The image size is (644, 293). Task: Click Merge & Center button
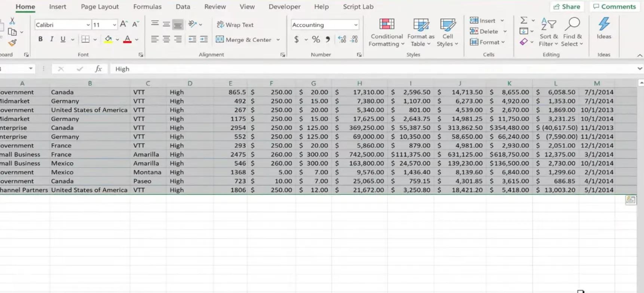(244, 40)
